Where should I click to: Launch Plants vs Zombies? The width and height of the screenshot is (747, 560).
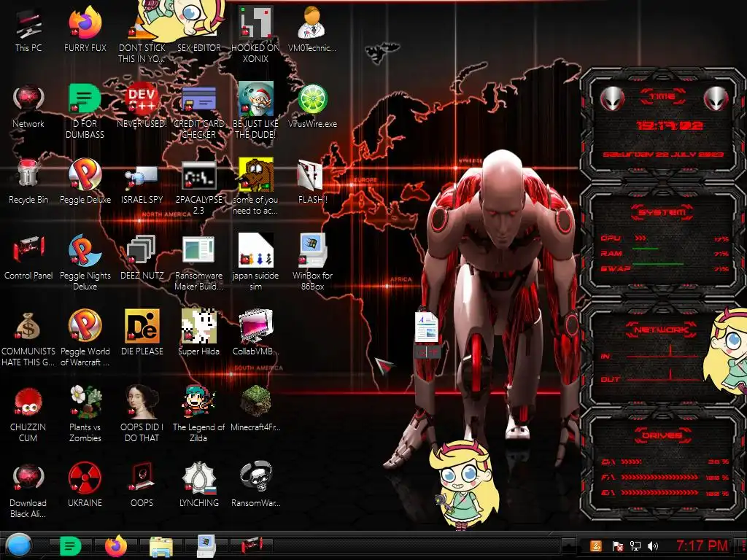[x=85, y=413]
